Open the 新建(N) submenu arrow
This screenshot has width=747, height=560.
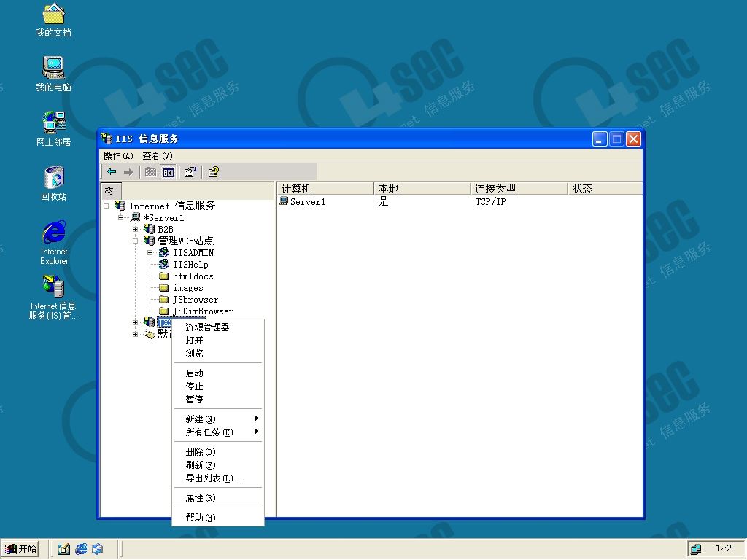256,419
